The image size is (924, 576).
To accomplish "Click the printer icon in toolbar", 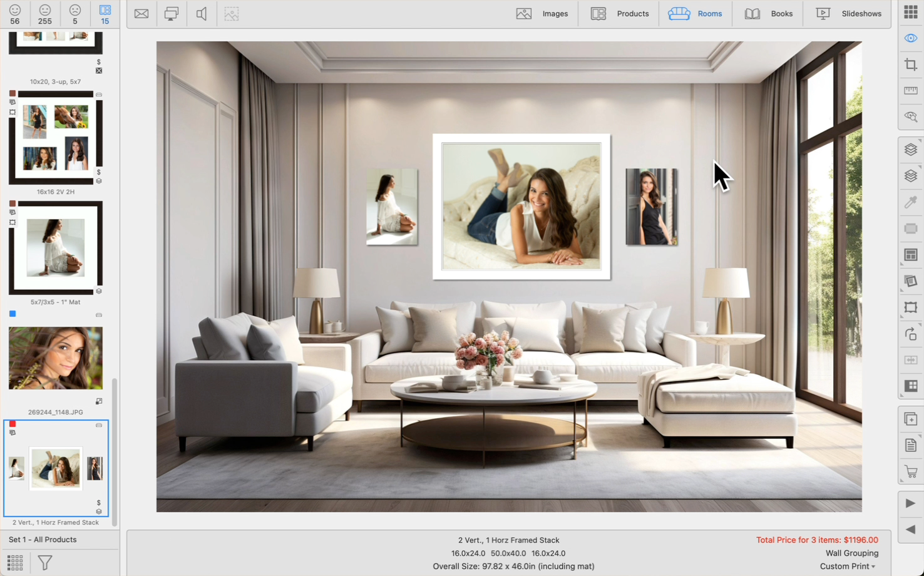I will point(171,14).
